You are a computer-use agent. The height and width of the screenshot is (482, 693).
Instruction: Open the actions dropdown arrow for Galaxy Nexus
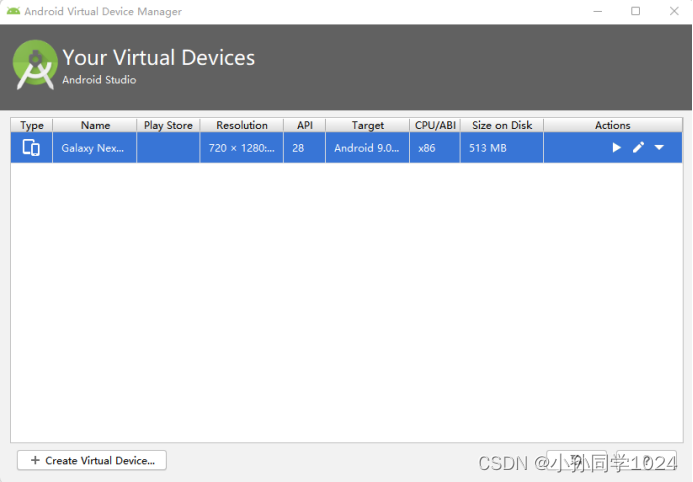point(659,148)
